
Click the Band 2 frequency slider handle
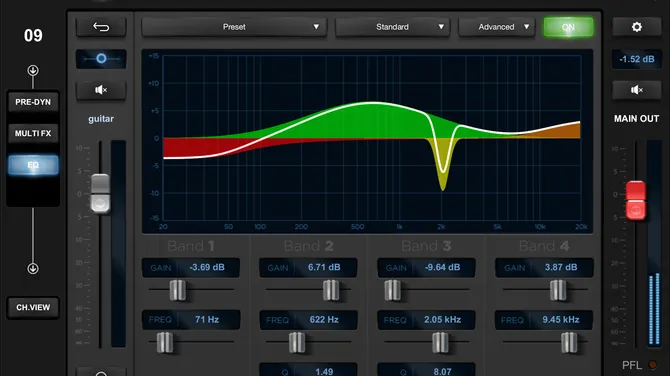297,342
